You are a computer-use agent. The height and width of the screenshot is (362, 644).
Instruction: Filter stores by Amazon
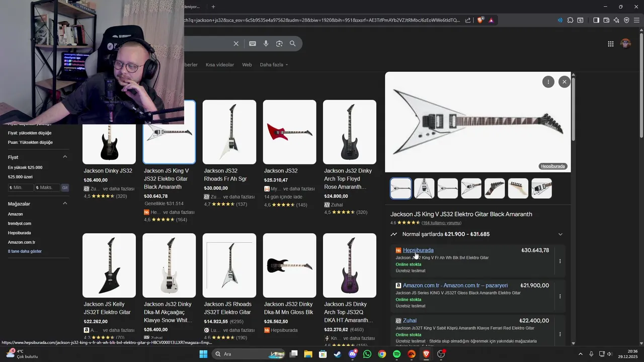tap(16, 214)
